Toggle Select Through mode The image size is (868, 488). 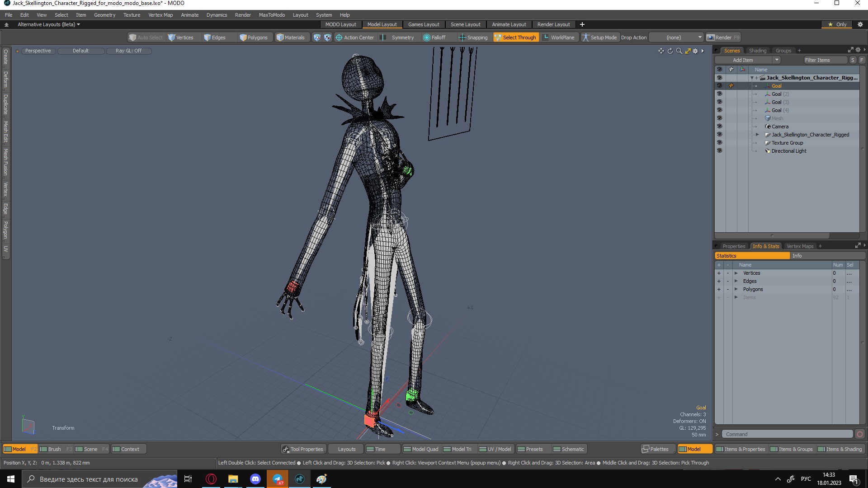[x=515, y=38]
